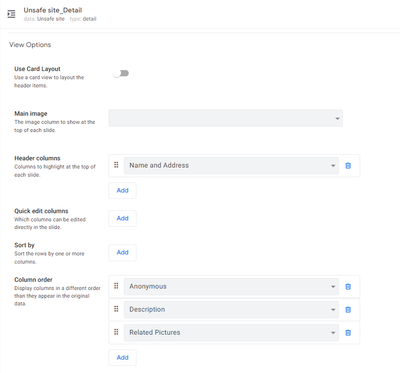Open the Description column dropdown

pos(231,310)
